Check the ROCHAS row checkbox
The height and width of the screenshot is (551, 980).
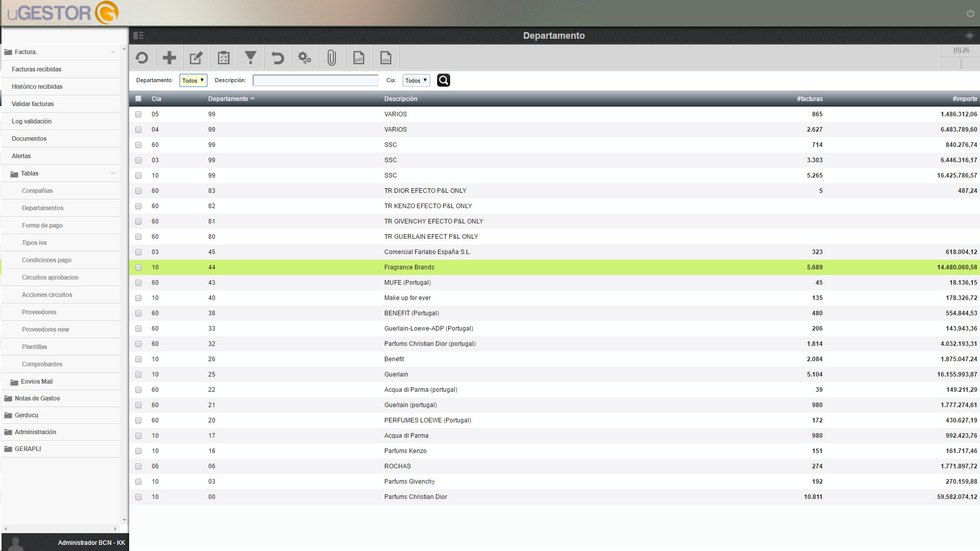tap(138, 466)
